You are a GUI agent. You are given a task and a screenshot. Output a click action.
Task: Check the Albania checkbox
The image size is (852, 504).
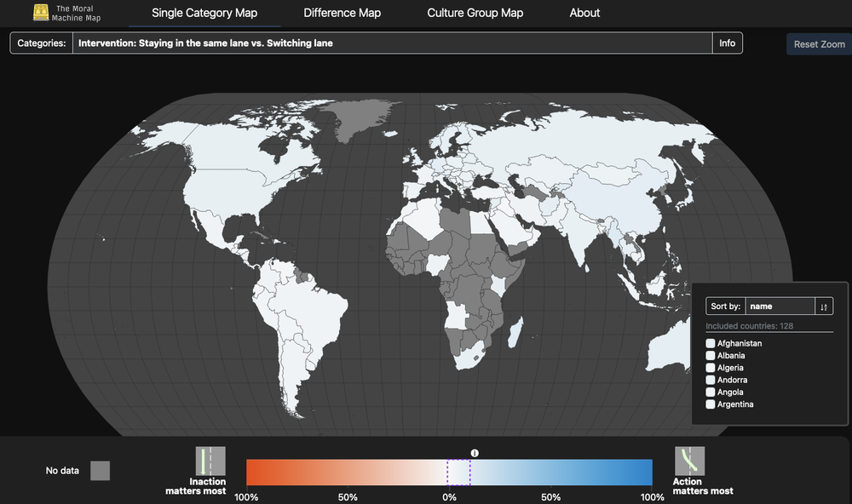click(711, 356)
